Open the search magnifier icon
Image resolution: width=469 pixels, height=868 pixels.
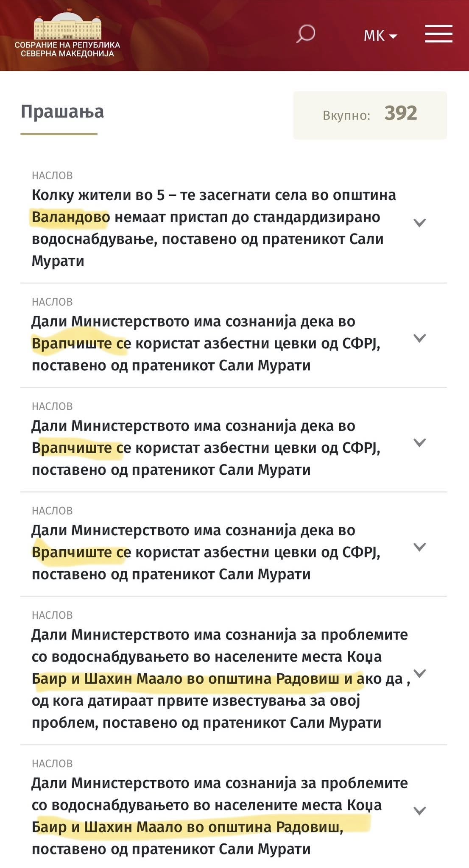pyautogui.click(x=305, y=34)
